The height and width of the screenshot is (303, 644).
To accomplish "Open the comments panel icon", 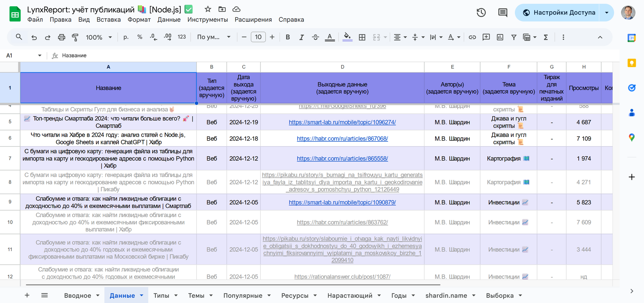I will pyautogui.click(x=502, y=13).
